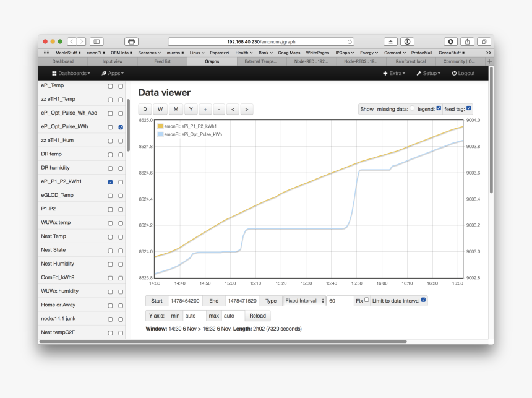Check DR temp left axis checkbox
The width and height of the screenshot is (532, 398).
point(110,155)
